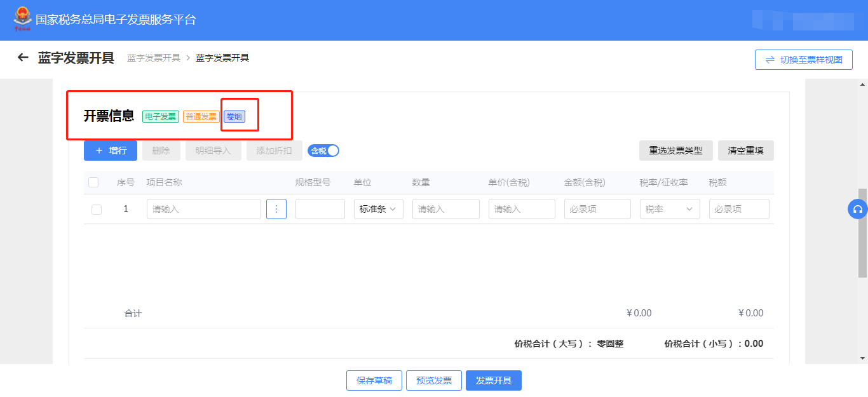Open the three-dot menu beside item name
The width and height of the screenshot is (868, 397).
276,209
